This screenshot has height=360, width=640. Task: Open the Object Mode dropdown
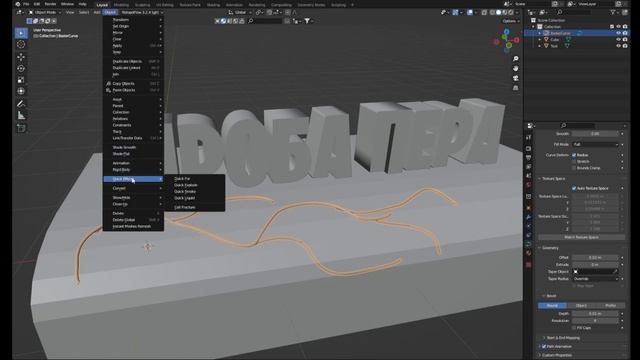point(44,13)
